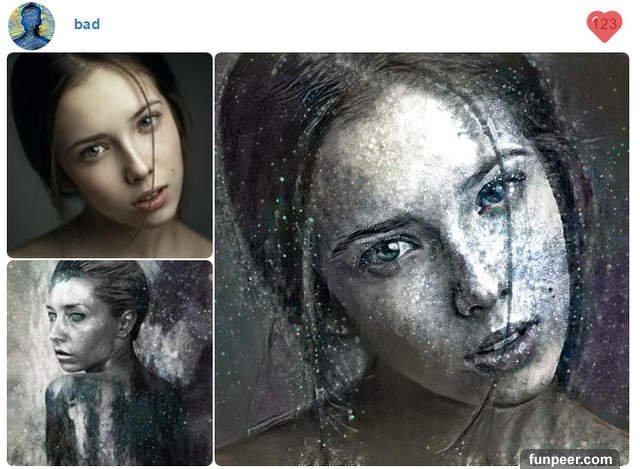The width and height of the screenshot is (640, 469).
Task: Unlike the post via the red heart
Action: [604, 26]
